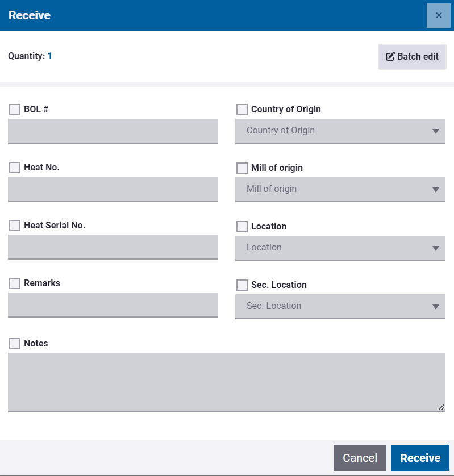Check the Mill of origin checkbox
454x476 pixels.
pos(242,168)
